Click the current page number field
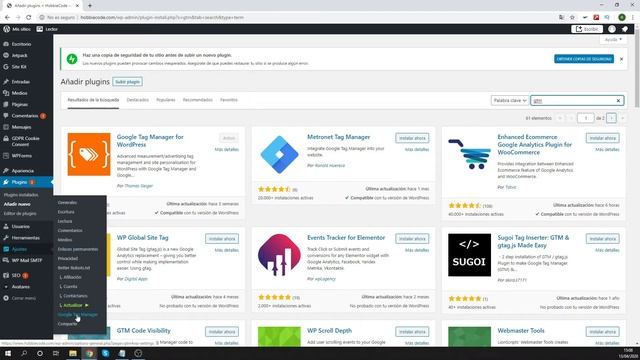This screenshot has width=640, height=360. 586,118
